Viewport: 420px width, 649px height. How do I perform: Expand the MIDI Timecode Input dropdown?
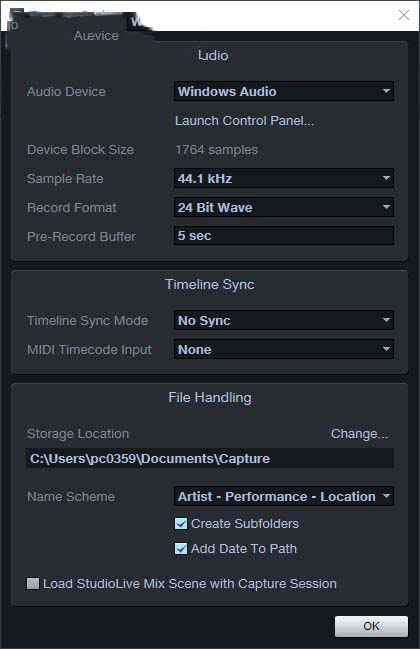(x=283, y=349)
